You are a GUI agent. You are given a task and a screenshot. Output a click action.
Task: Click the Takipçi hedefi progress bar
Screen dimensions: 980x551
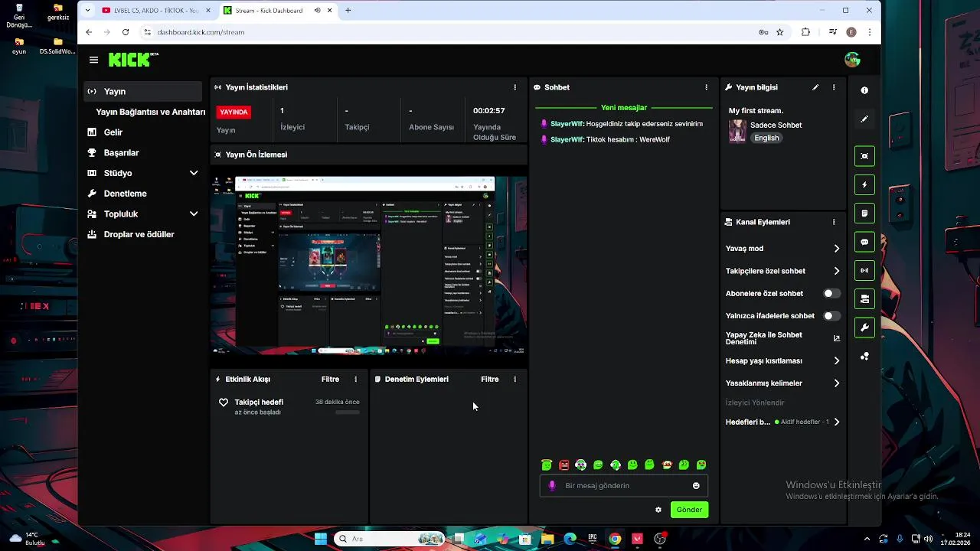(348, 412)
